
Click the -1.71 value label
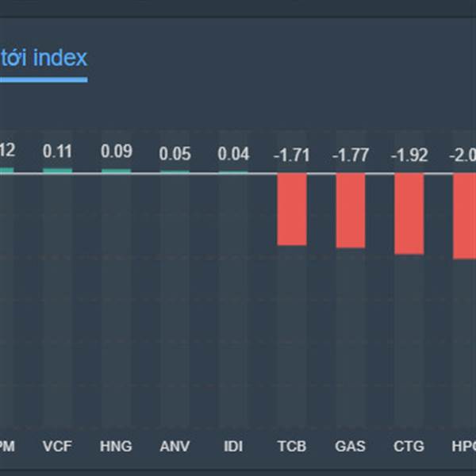[x=291, y=155]
